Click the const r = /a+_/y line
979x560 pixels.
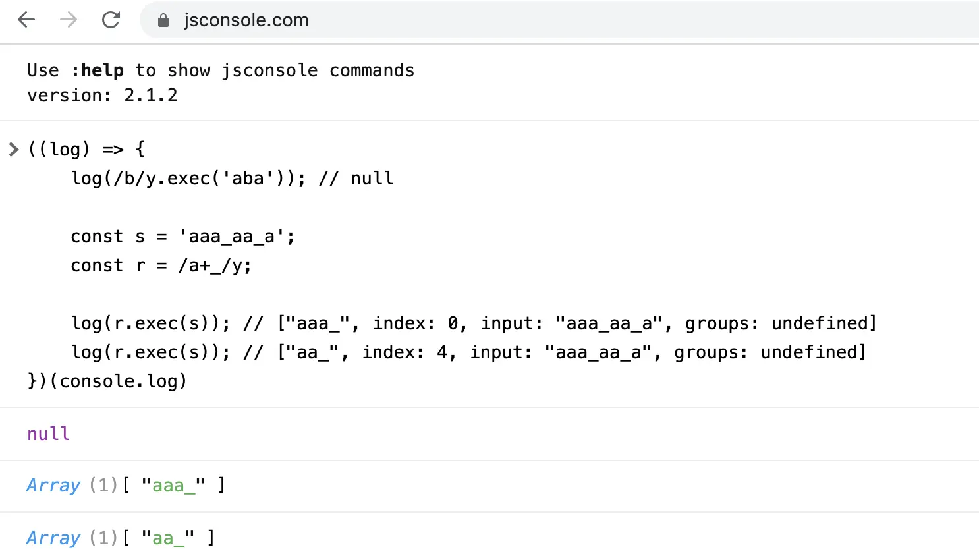[161, 266]
